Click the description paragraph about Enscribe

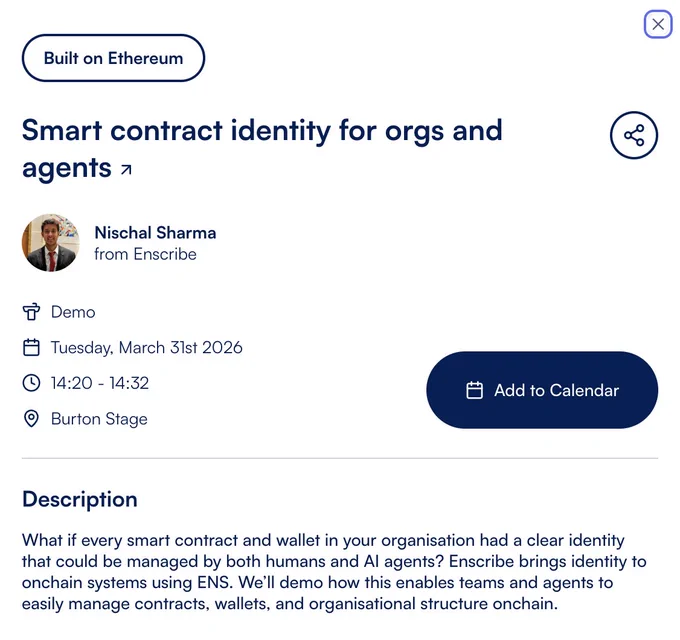click(x=334, y=572)
